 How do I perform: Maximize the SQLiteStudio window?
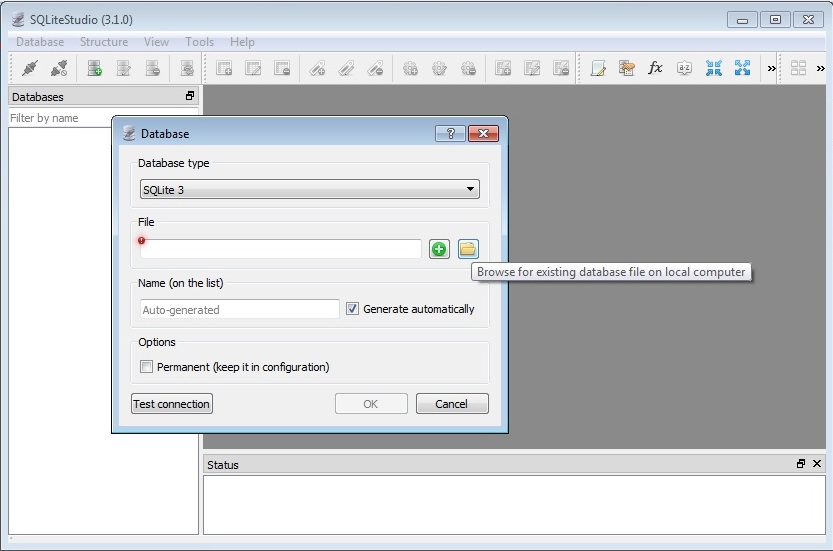click(x=775, y=20)
